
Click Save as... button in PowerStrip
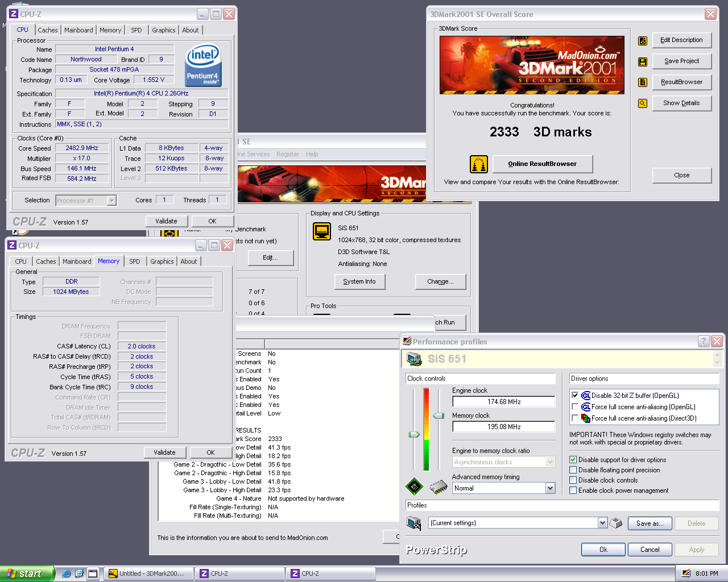[650, 523]
